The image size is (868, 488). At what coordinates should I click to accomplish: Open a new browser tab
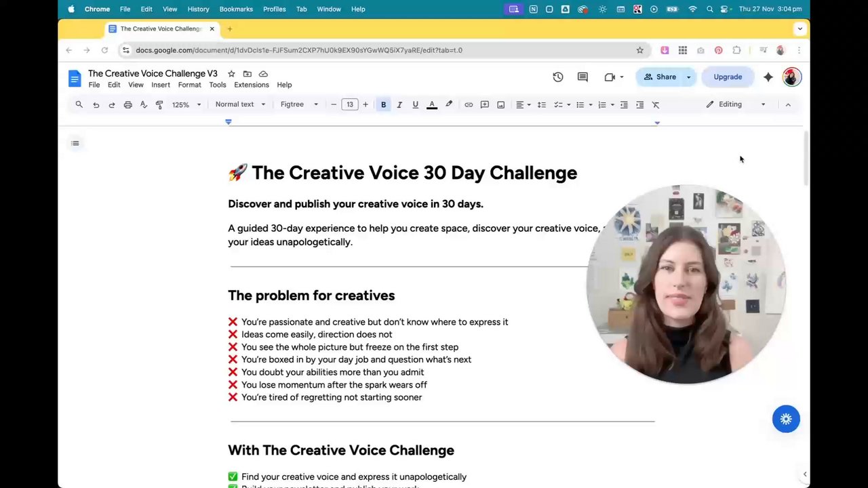pos(230,29)
